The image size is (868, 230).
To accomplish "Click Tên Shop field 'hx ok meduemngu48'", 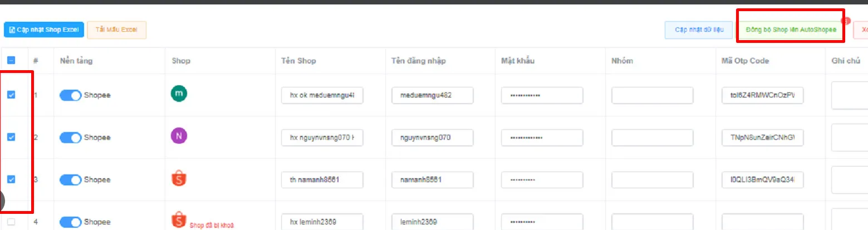I will (x=322, y=95).
